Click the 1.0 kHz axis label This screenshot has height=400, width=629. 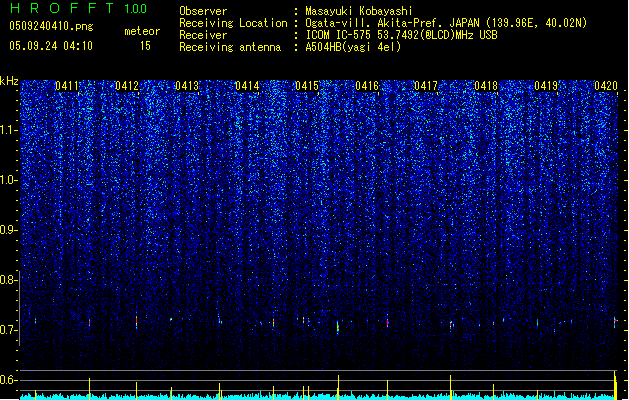[8, 180]
